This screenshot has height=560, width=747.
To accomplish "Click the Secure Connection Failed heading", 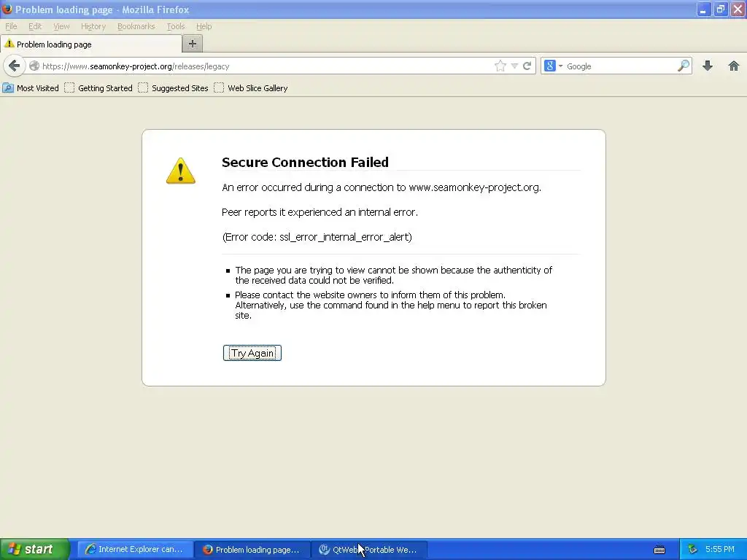I will click(305, 163).
